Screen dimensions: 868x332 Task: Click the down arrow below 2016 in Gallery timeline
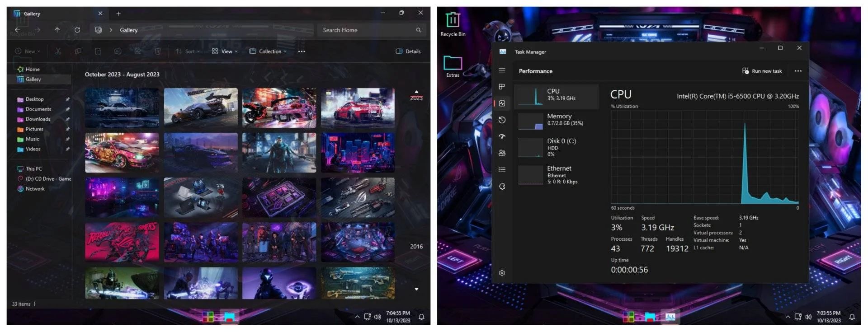point(416,289)
